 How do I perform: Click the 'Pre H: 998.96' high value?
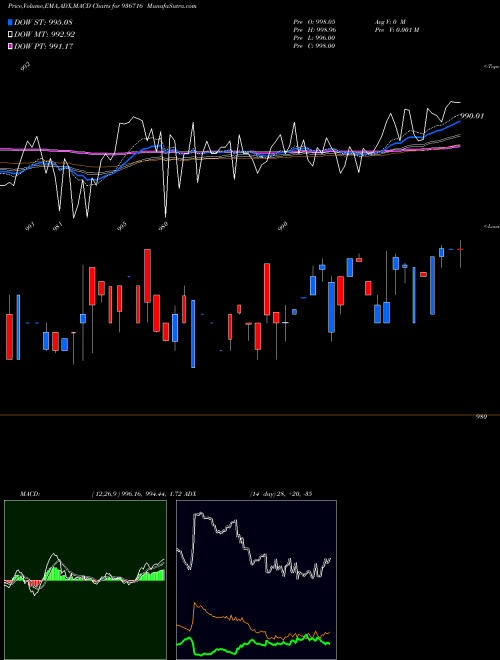pos(314,29)
